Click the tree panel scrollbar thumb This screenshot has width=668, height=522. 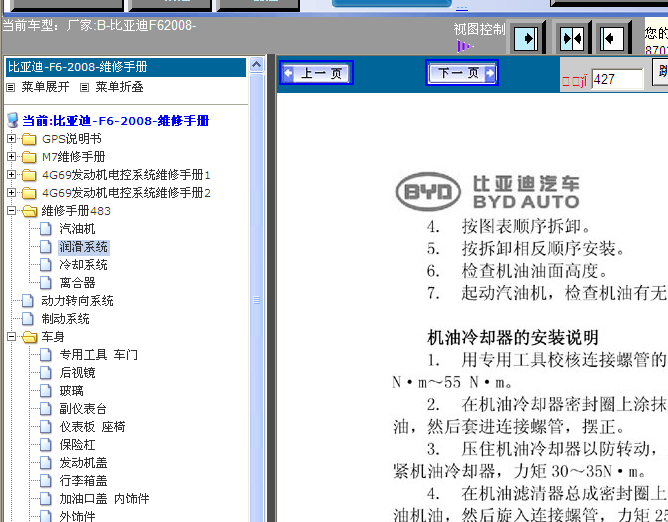pos(256,300)
